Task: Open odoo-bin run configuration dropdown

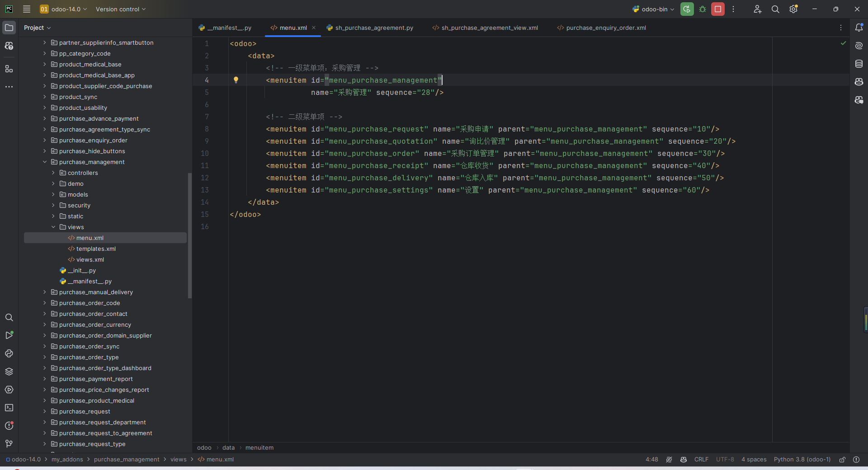Action: point(653,9)
